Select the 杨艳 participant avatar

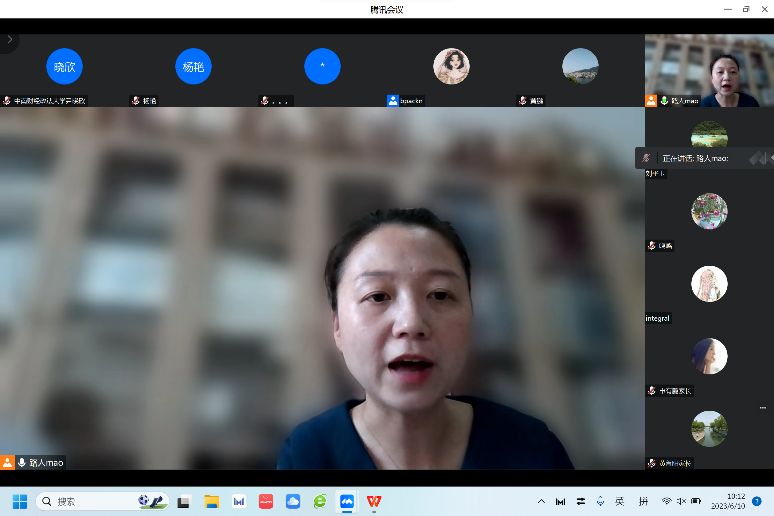point(193,66)
